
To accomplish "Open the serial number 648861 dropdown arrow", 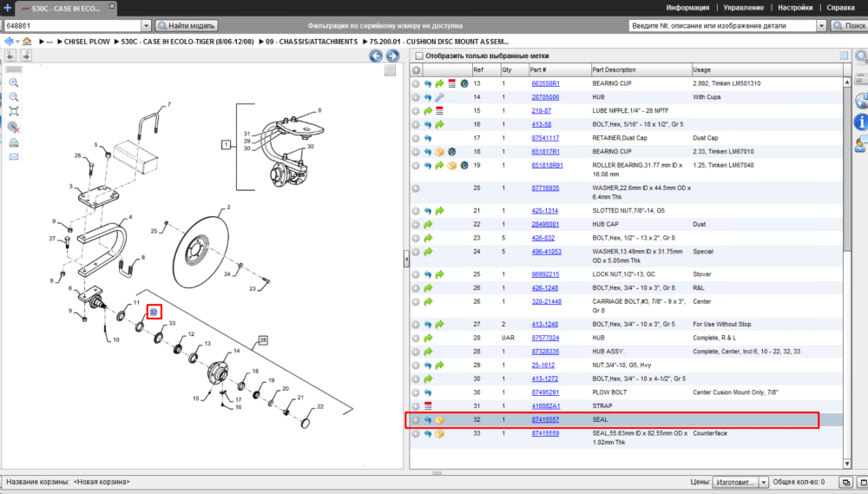I will pyautogui.click(x=146, y=25).
